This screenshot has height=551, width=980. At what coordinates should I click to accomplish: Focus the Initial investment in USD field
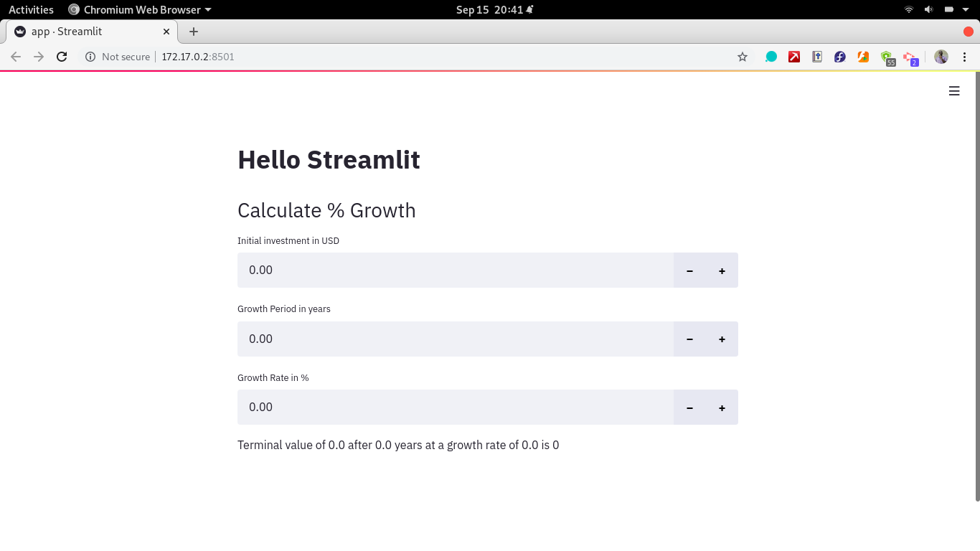pos(456,270)
